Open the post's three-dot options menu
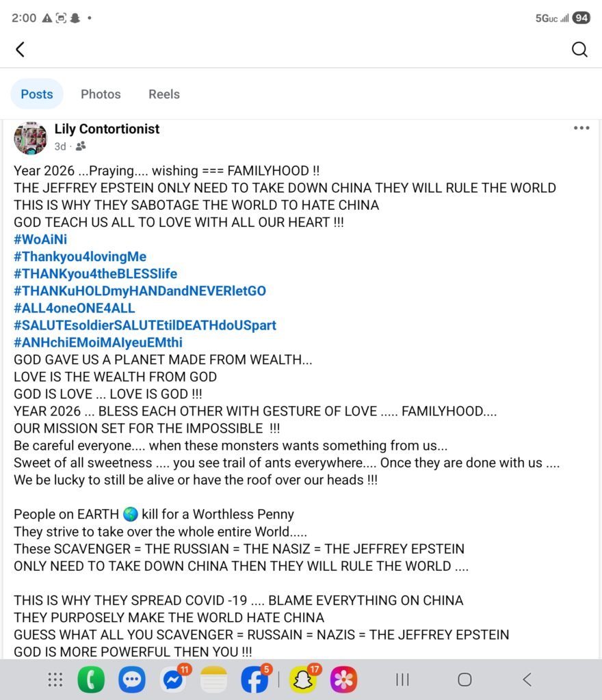602x700 pixels. [x=581, y=128]
